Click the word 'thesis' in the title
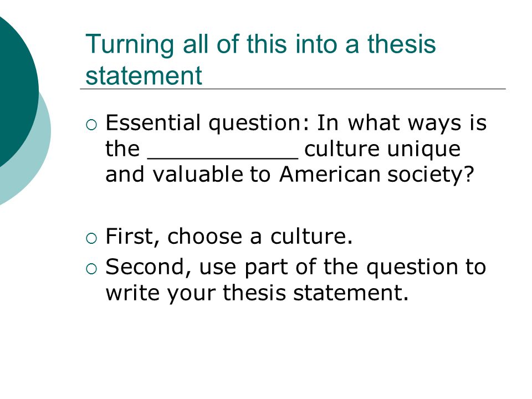This screenshot has height=399, width=532. (x=402, y=44)
